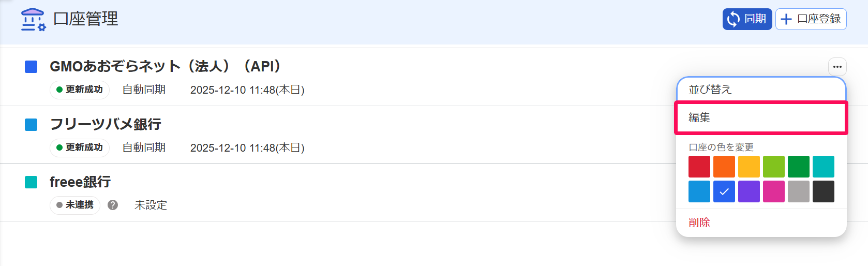Click the 同期 sync button
The height and width of the screenshot is (266, 868).
point(747,19)
